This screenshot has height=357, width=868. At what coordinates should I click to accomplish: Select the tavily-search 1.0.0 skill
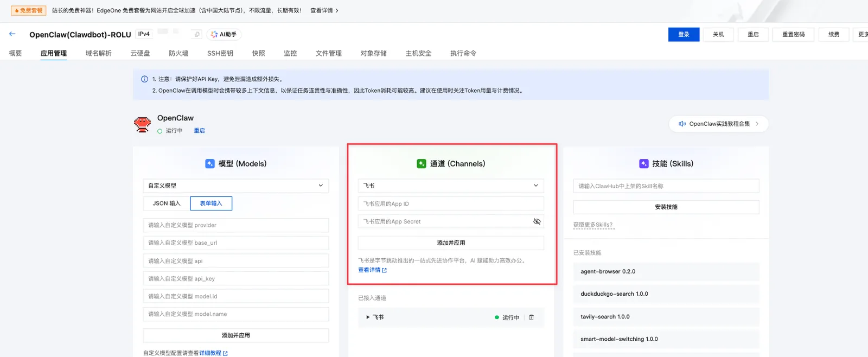666,317
